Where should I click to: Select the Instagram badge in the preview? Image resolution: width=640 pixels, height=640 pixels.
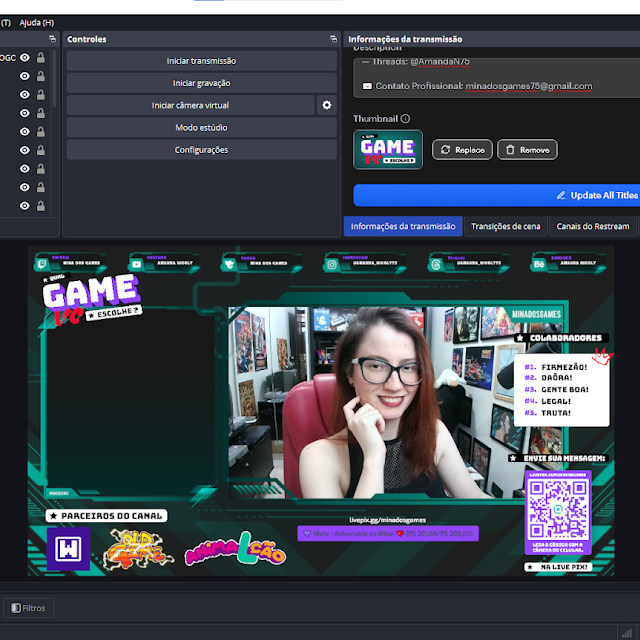coord(366,263)
